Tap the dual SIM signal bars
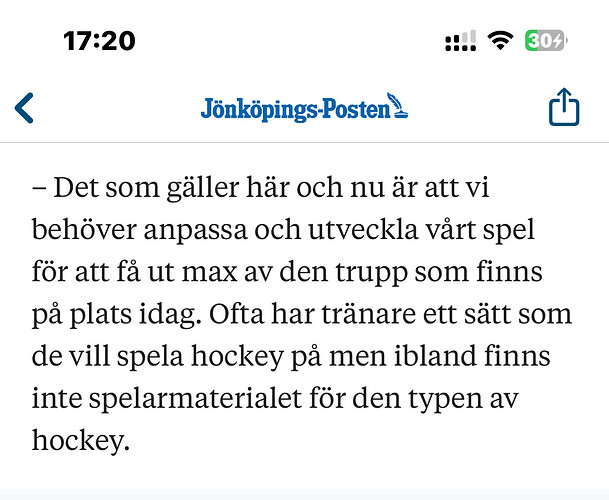The image size is (609, 500). coord(461,41)
